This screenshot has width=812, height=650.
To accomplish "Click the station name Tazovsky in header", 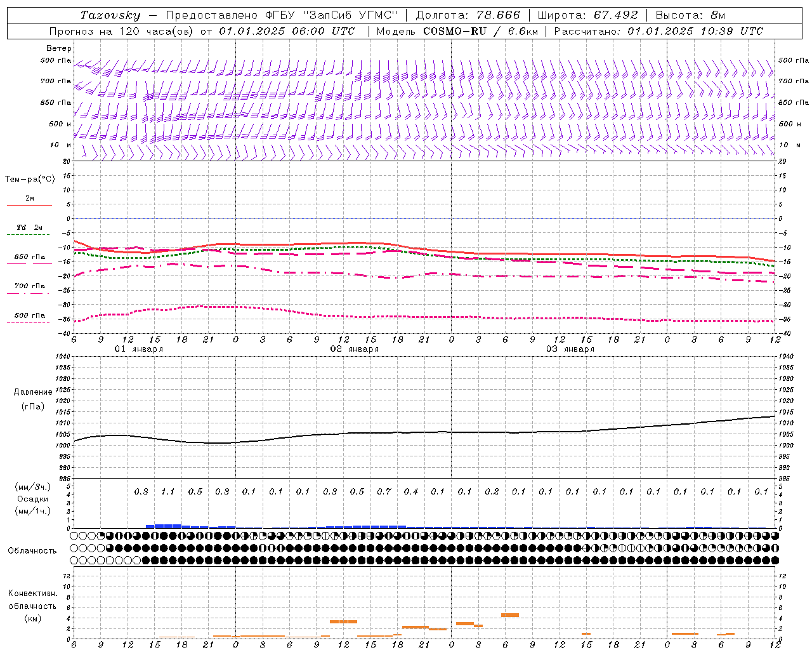I will 110,15.
